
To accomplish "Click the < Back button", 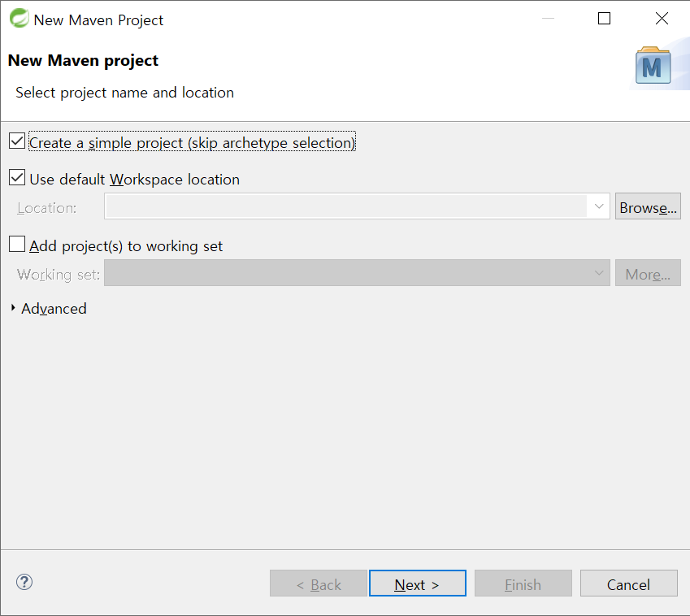I will point(318,583).
